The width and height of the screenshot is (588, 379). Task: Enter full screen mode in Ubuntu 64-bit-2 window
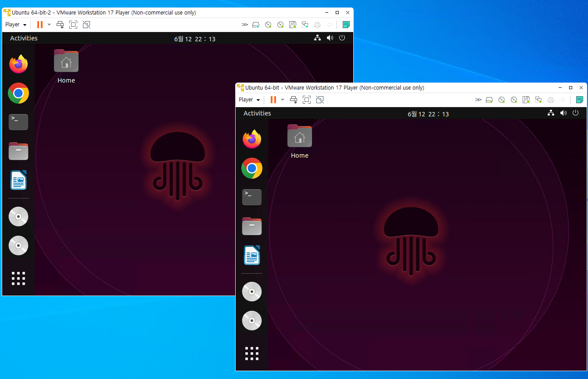click(x=73, y=25)
